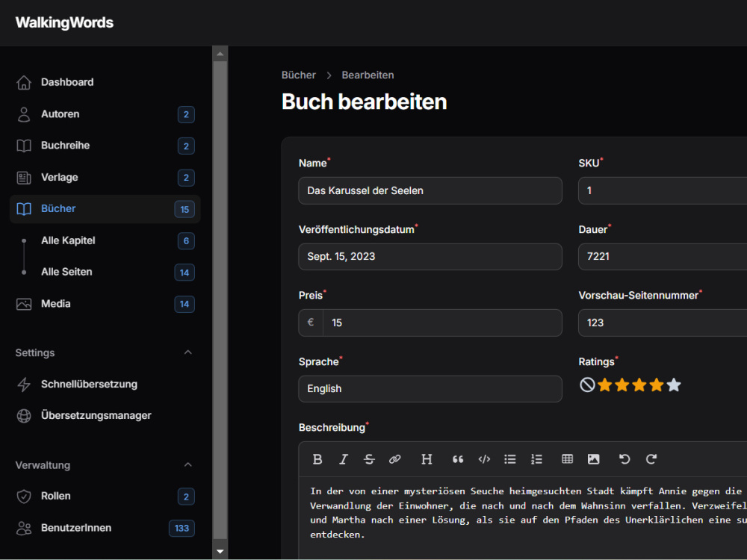Click the Buchreihe open-book icon
Viewport: 747px width, 560px height.
click(24, 146)
